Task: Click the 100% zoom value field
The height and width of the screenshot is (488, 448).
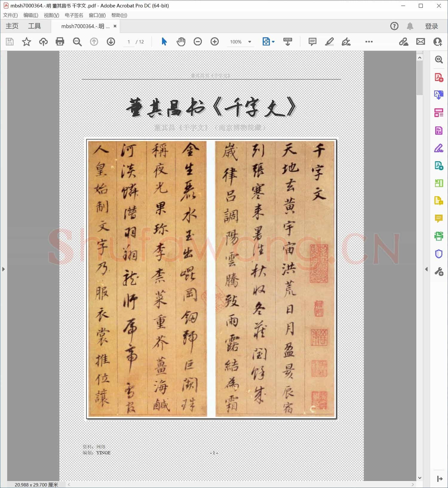Action: pyautogui.click(x=236, y=42)
